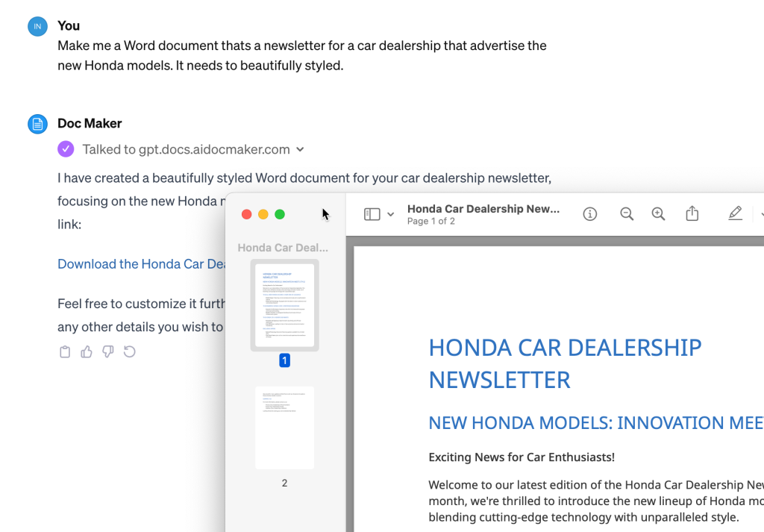Click the 'You' sender name

click(x=69, y=26)
